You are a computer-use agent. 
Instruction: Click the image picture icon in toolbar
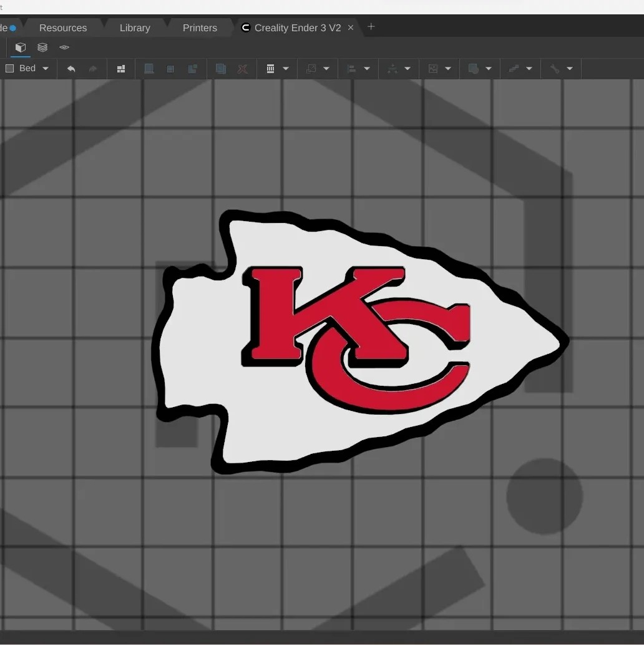click(433, 69)
